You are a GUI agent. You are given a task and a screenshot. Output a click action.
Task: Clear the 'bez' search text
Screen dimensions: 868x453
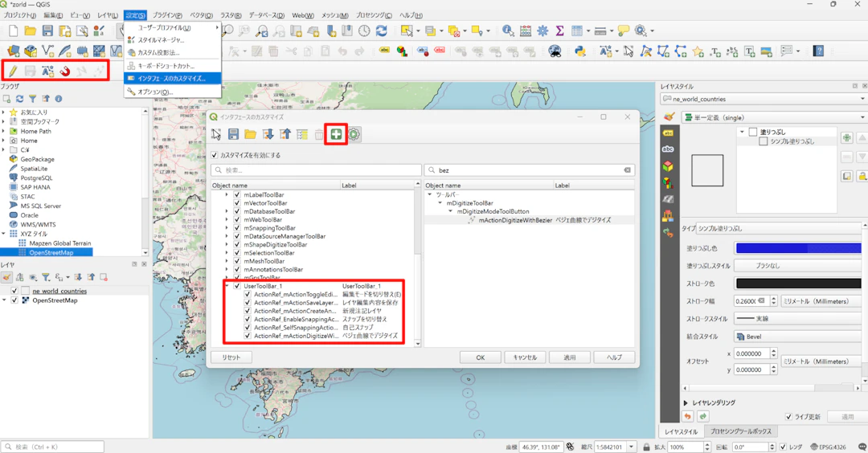click(627, 170)
